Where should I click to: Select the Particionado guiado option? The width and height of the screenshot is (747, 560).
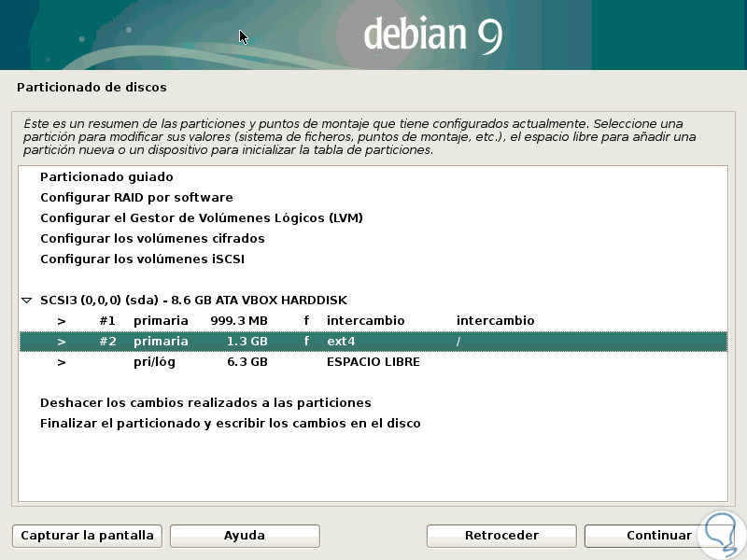coord(106,177)
